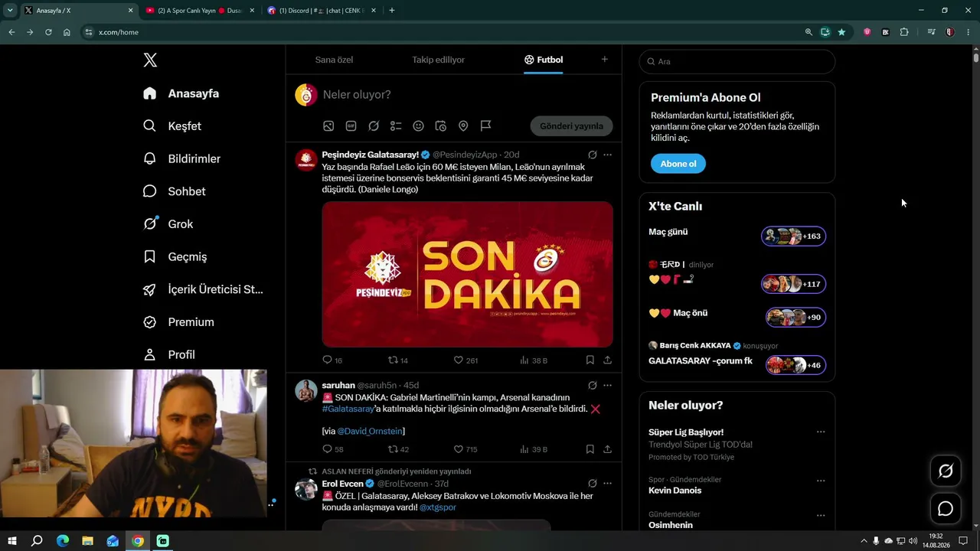Open options for Osimhenin trend
980x551 pixels.
coord(821,516)
